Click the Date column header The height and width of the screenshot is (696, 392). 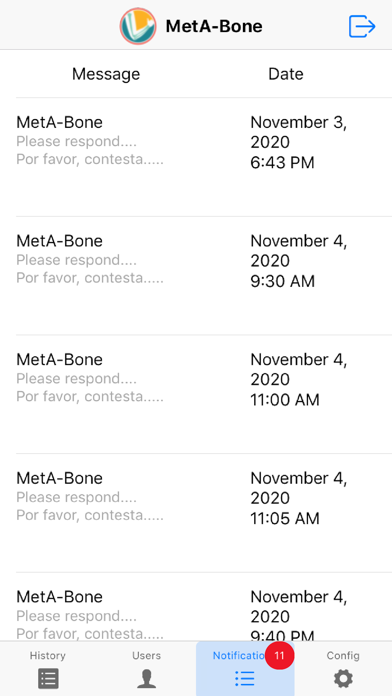tap(286, 74)
